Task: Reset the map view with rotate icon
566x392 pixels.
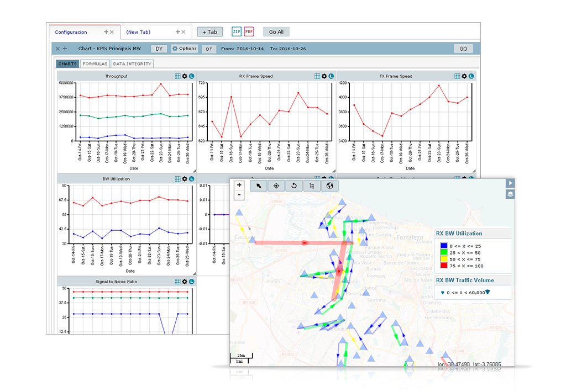Action: tap(294, 186)
